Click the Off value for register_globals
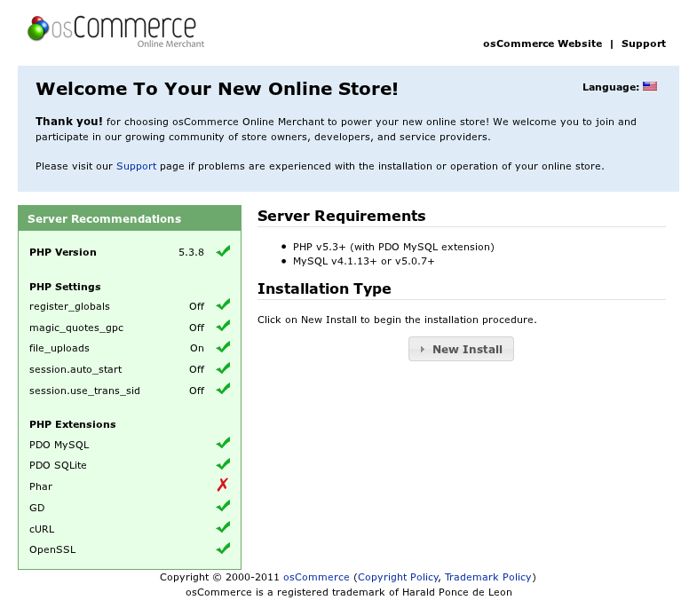 [x=196, y=306]
